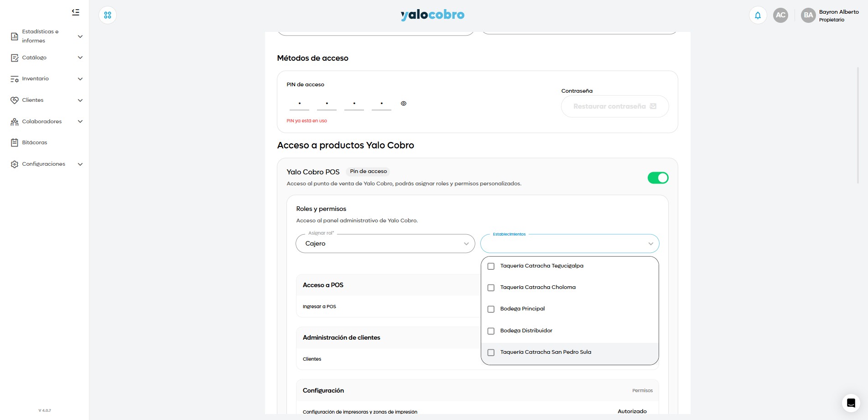868x420 pixels.
Task: Show the PIN with the eye icon
Action: tap(403, 104)
